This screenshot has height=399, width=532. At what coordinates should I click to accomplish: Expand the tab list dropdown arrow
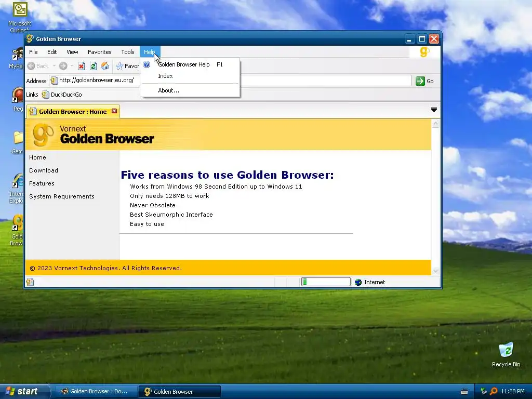(434, 110)
